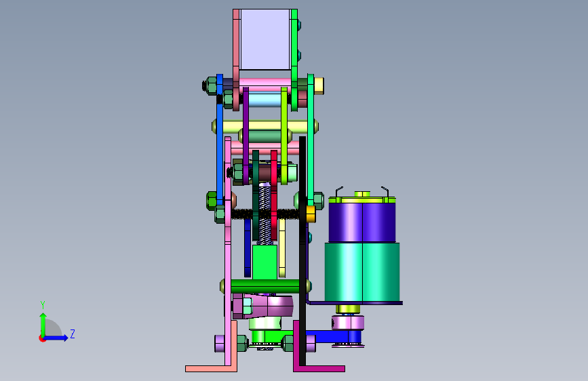The image size is (588, 381).
Task: Pick the pale yellow pin end at upper right
Action: click(x=319, y=85)
